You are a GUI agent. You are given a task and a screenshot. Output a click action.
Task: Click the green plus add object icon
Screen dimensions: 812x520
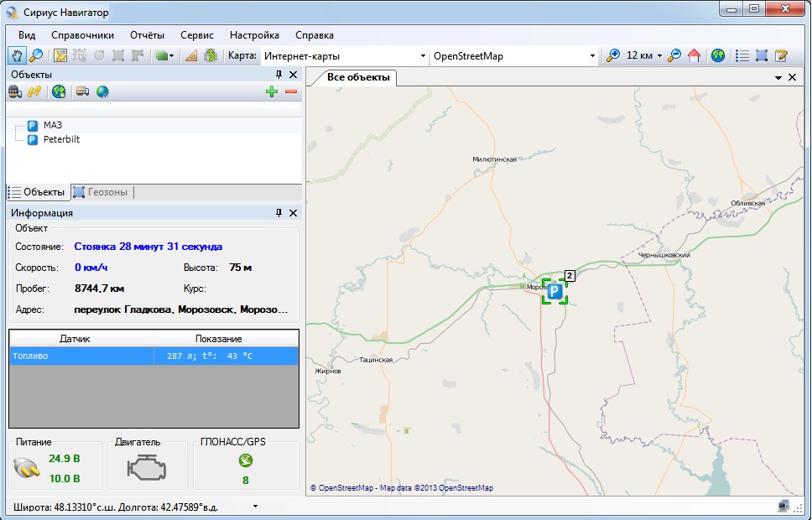click(x=271, y=91)
